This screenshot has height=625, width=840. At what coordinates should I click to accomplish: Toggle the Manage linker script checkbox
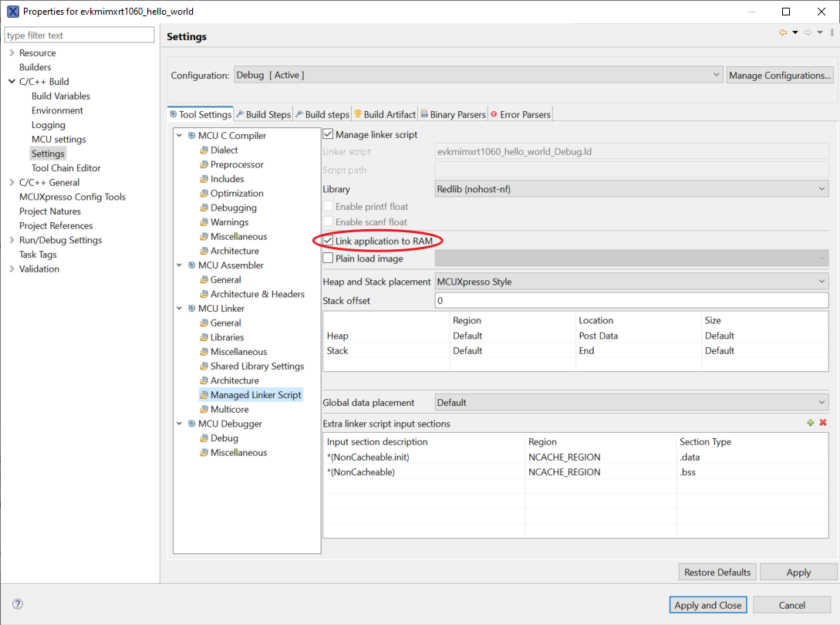pos(328,134)
